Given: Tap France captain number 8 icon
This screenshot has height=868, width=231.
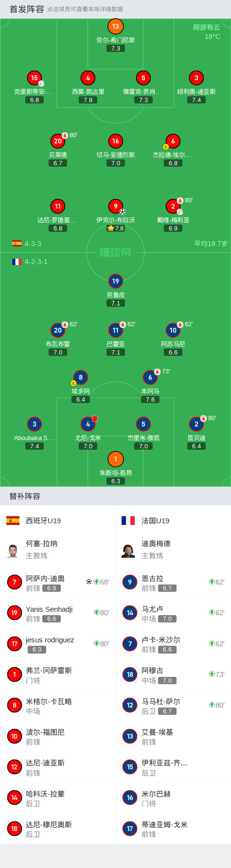Looking at the screenshot, I should (x=81, y=377).
